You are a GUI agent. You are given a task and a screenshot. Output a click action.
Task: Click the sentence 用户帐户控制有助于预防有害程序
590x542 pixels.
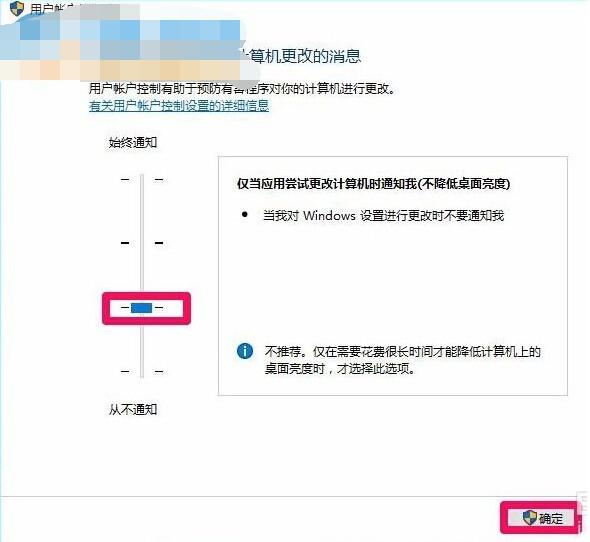pos(242,89)
